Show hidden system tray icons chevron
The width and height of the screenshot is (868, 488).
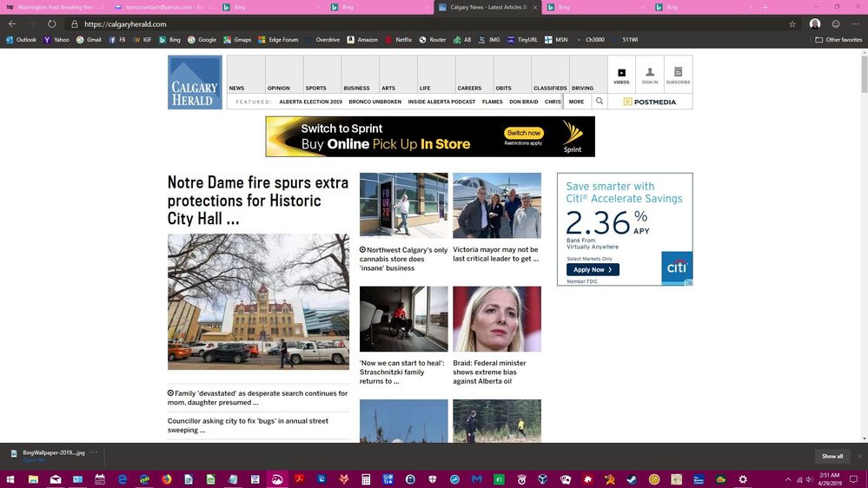tap(788, 479)
